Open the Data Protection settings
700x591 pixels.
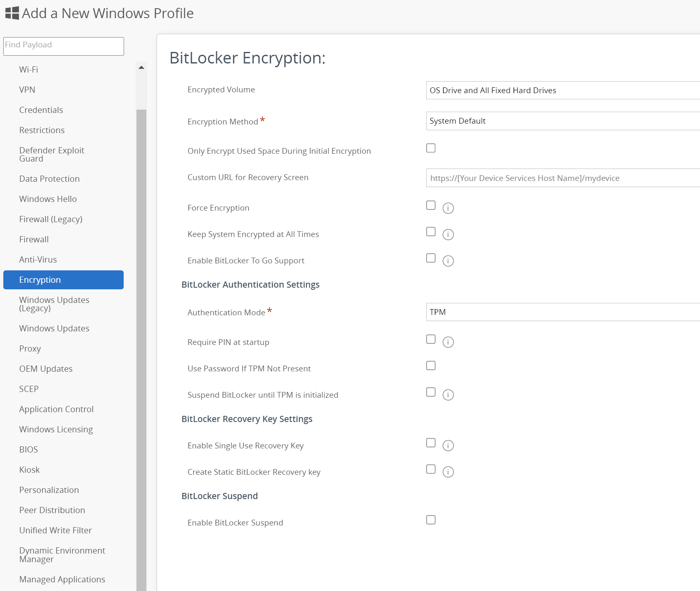point(49,178)
